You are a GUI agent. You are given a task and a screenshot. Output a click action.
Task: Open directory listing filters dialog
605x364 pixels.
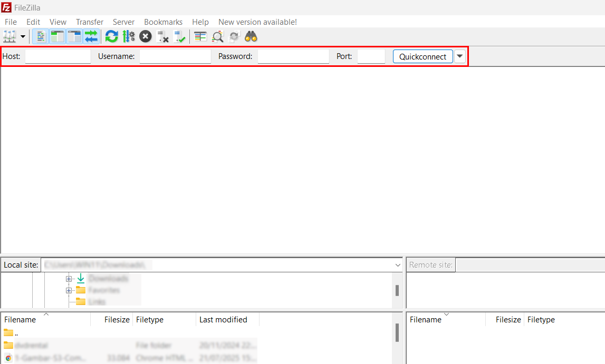tap(200, 36)
